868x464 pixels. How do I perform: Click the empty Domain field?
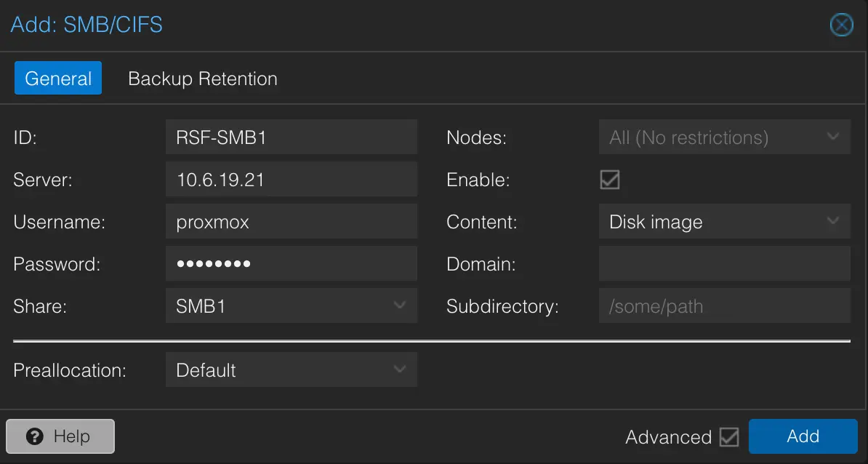(x=724, y=263)
